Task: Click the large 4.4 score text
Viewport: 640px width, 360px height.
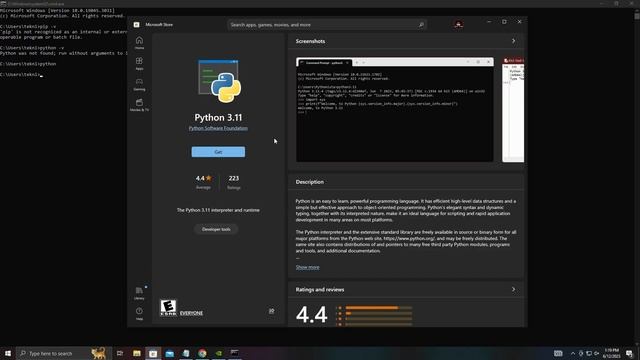Action: point(311,314)
